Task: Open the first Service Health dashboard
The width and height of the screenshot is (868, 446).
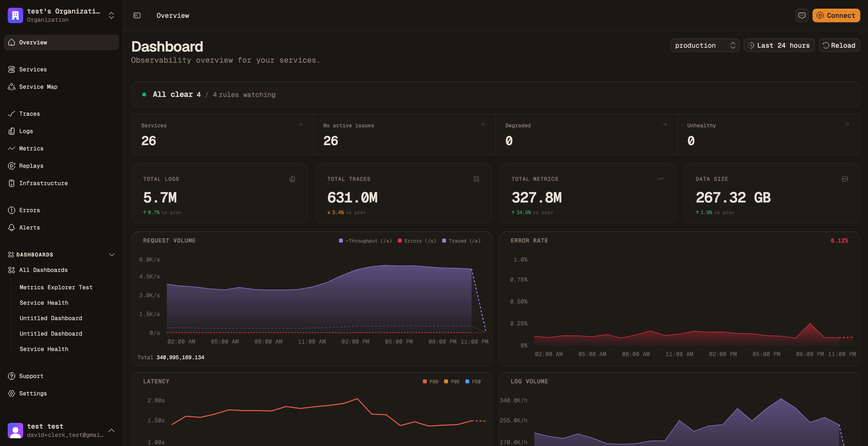Action: (x=44, y=303)
